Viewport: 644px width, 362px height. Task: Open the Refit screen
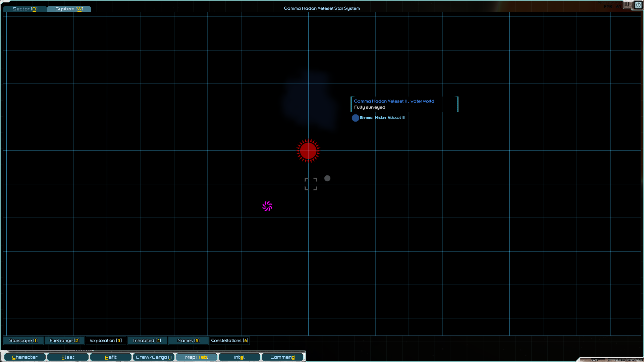[x=111, y=357]
